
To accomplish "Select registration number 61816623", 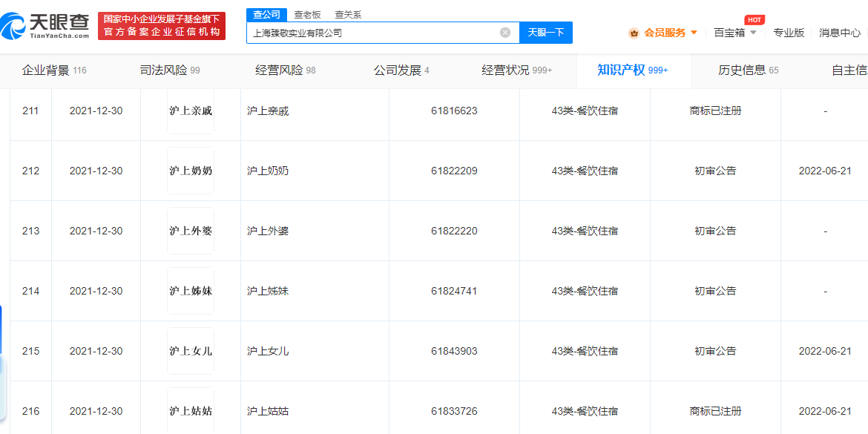I will pos(454,111).
